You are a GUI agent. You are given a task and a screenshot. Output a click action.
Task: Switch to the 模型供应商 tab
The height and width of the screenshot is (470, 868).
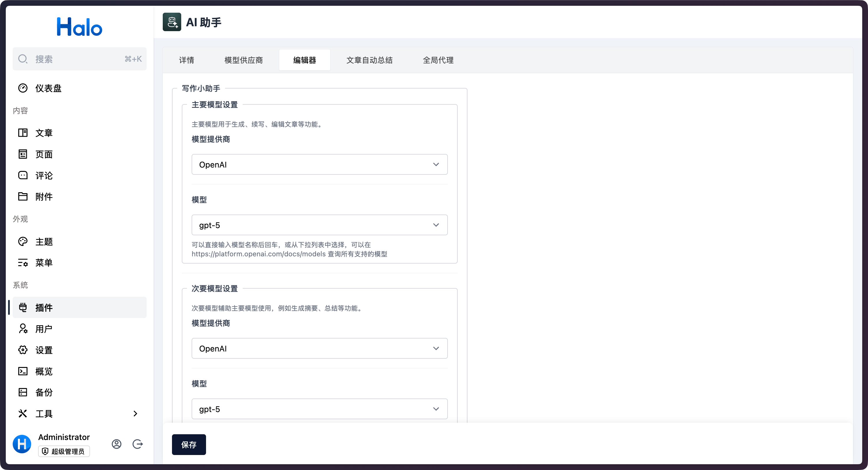[x=244, y=60]
